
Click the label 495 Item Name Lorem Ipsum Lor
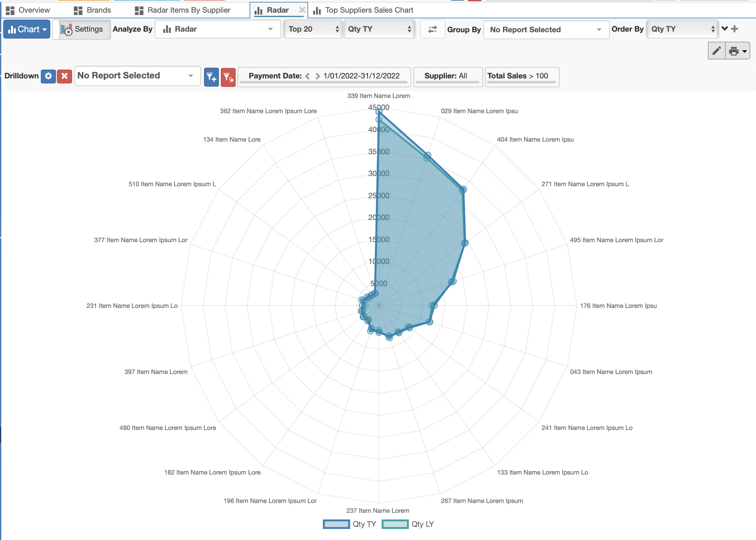pyautogui.click(x=616, y=240)
